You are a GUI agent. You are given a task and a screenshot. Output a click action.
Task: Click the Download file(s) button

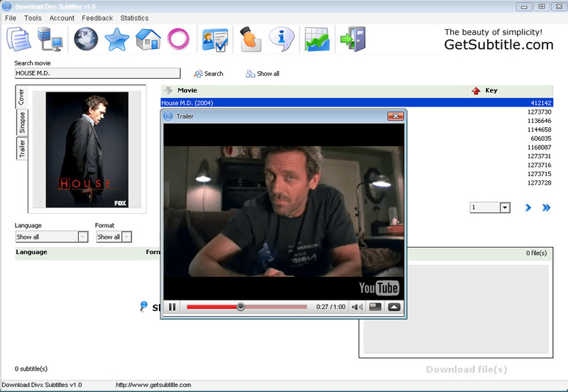point(466,369)
